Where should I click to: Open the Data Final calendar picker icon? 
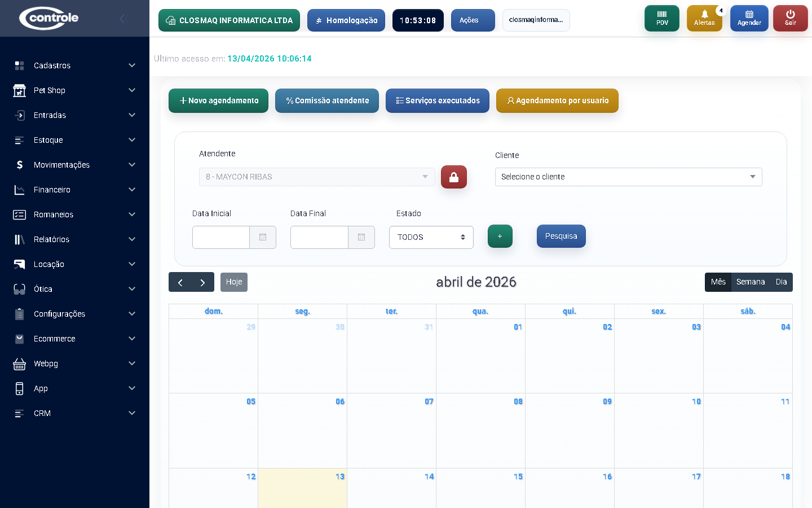click(x=361, y=237)
